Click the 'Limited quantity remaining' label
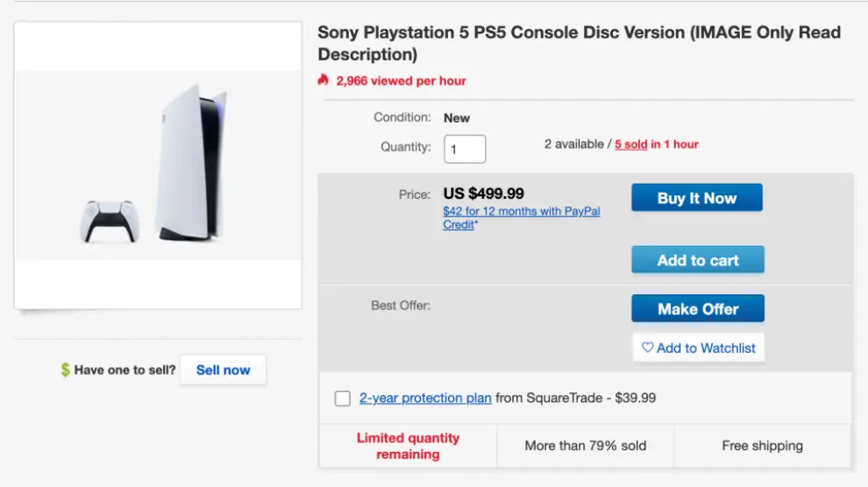The height and width of the screenshot is (487, 868). (408, 446)
